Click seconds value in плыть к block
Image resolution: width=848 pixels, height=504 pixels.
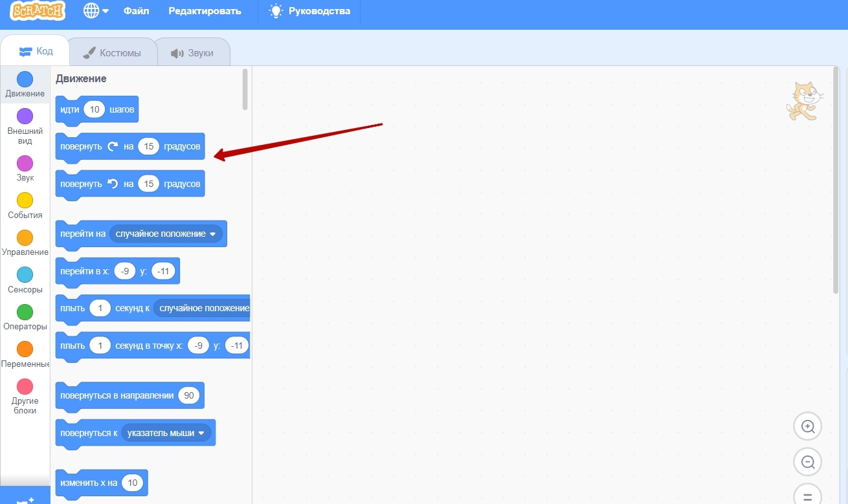click(100, 309)
